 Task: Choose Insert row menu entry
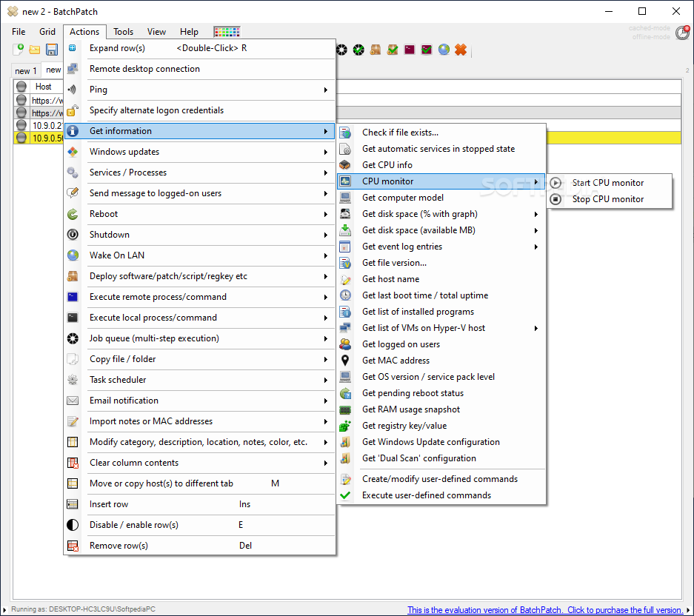coord(199,504)
